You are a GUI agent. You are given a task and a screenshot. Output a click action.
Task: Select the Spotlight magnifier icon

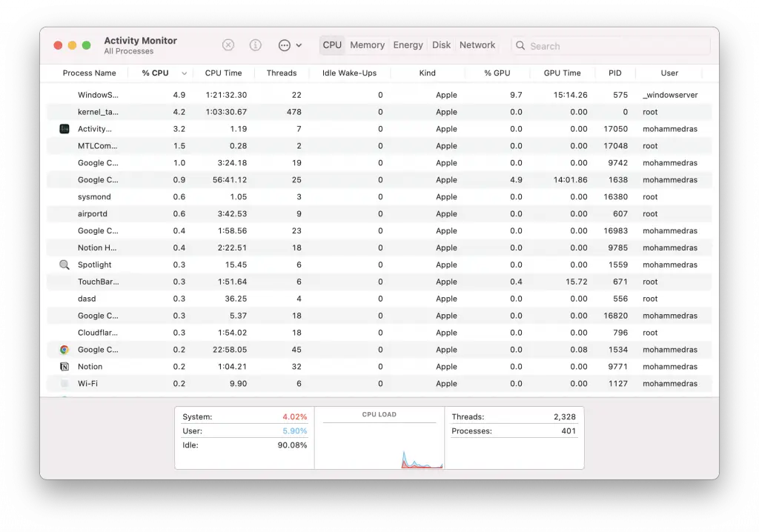click(x=64, y=265)
